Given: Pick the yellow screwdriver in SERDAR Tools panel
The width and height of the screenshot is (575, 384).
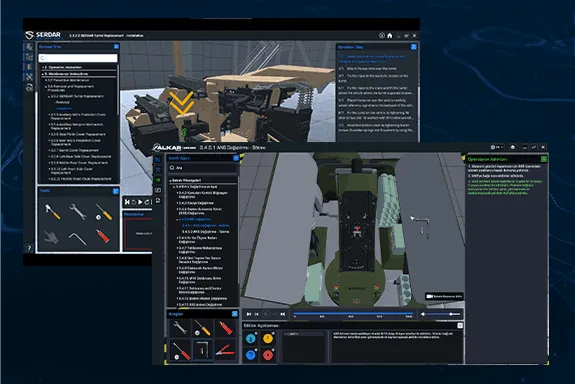Looking at the screenshot, I should 103,212.
